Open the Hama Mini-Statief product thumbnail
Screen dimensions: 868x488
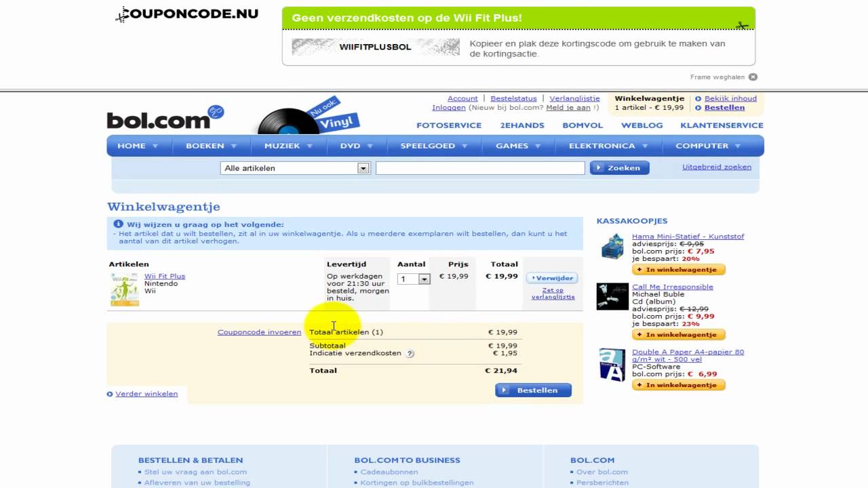coord(612,246)
